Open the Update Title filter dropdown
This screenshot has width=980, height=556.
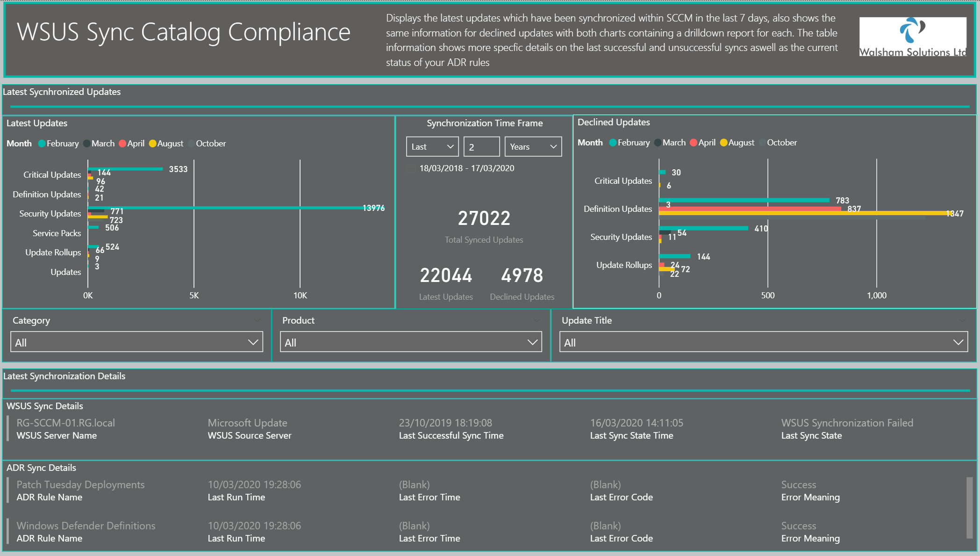(x=763, y=342)
